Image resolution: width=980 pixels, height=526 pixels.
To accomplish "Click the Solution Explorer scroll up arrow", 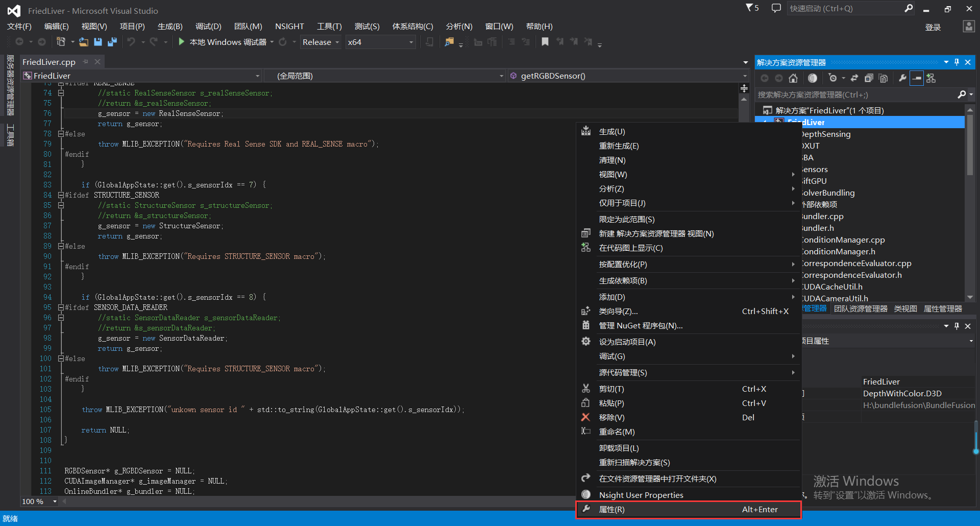I will [970, 109].
